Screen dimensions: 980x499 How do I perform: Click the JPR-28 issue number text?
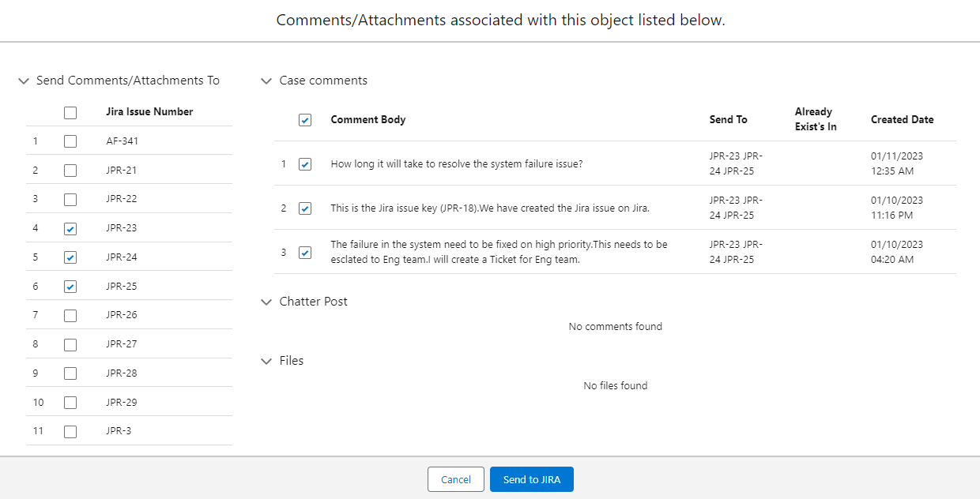tap(122, 373)
